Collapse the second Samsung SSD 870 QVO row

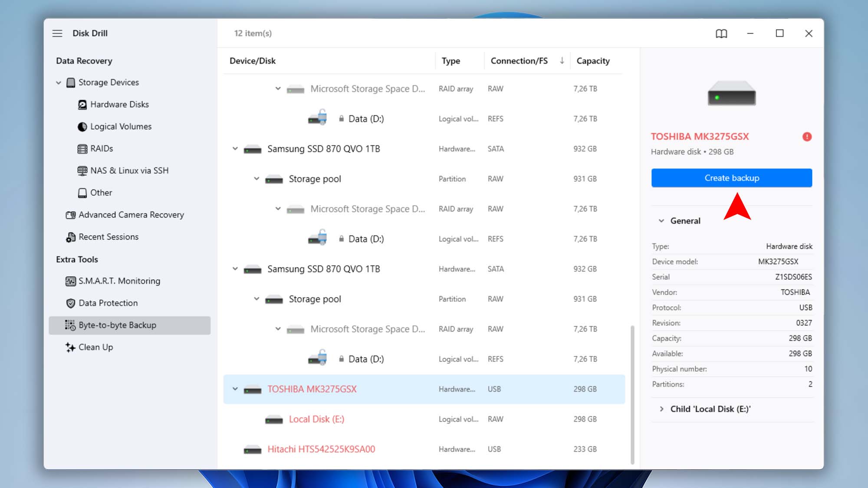235,269
